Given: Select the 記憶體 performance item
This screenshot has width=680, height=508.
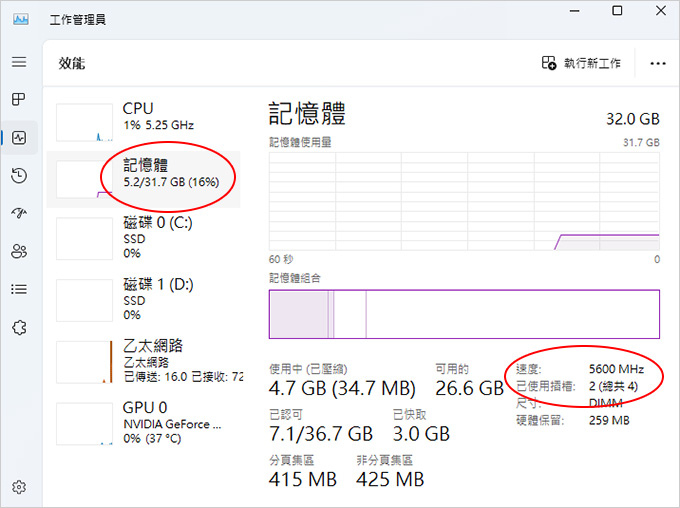Looking at the screenshot, I should tap(143, 179).
